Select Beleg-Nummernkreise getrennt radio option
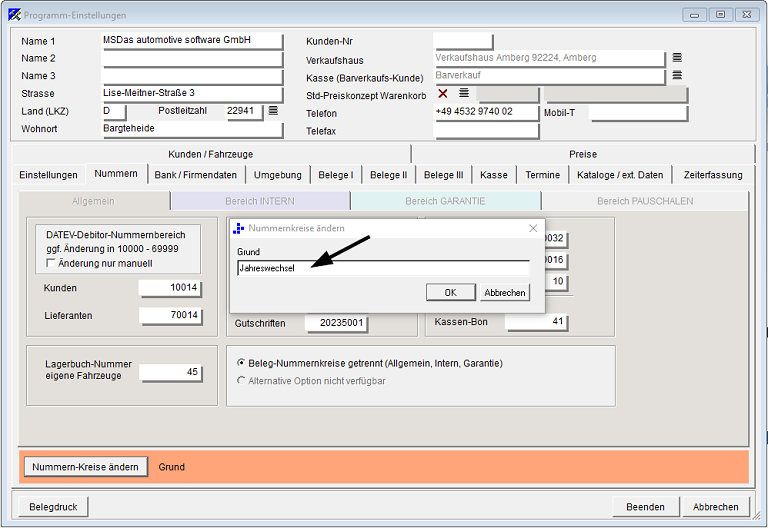768x528 pixels. [x=241, y=363]
